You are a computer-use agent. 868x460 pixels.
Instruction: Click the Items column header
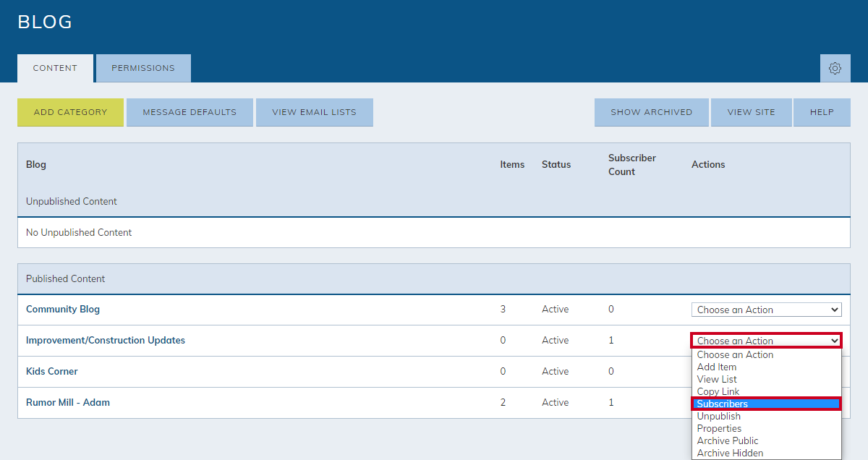512,164
